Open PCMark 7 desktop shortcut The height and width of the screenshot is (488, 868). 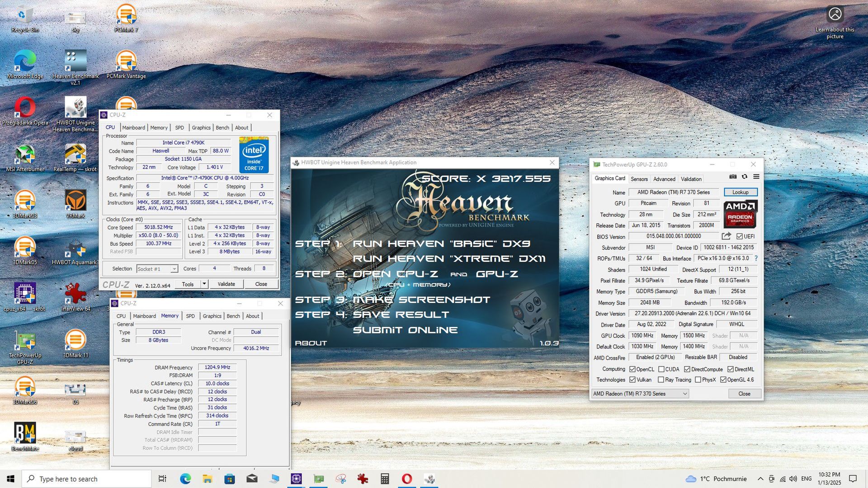[126, 18]
